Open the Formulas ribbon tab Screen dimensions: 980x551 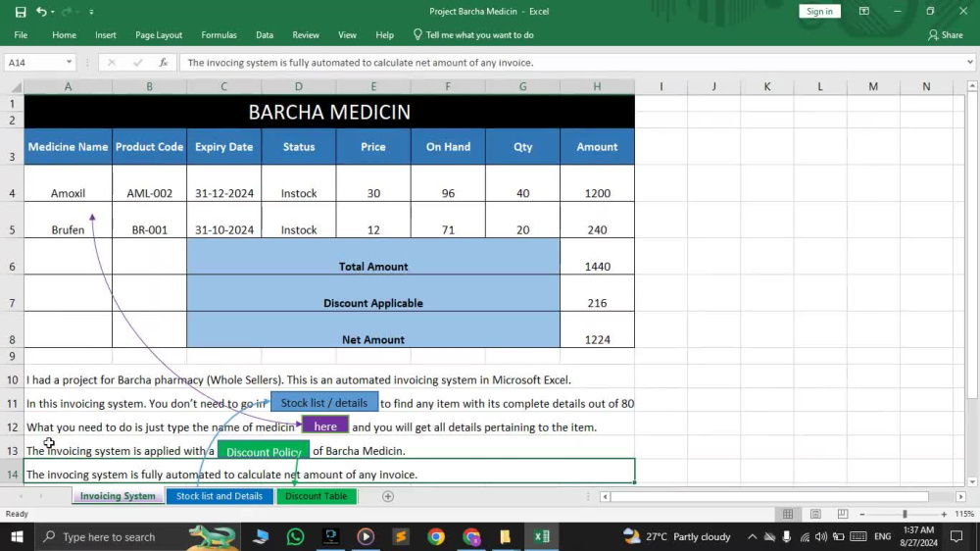pyautogui.click(x=219, y=35)
